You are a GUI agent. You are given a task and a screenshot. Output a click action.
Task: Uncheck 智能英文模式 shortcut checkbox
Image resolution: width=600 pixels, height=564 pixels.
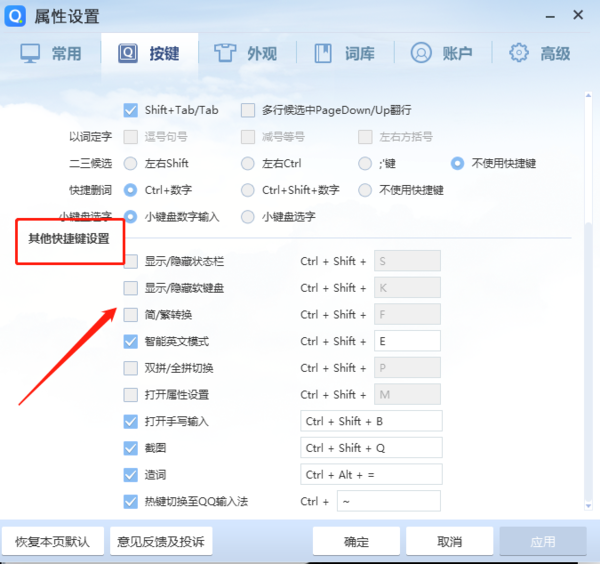(x=130, y=341)
